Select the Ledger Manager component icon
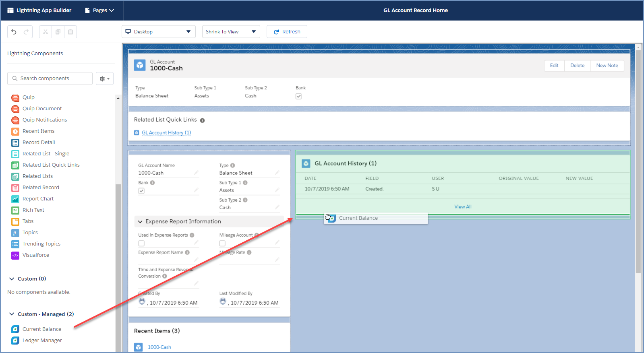Screen dimensions: 644x353 click(15, 341)
